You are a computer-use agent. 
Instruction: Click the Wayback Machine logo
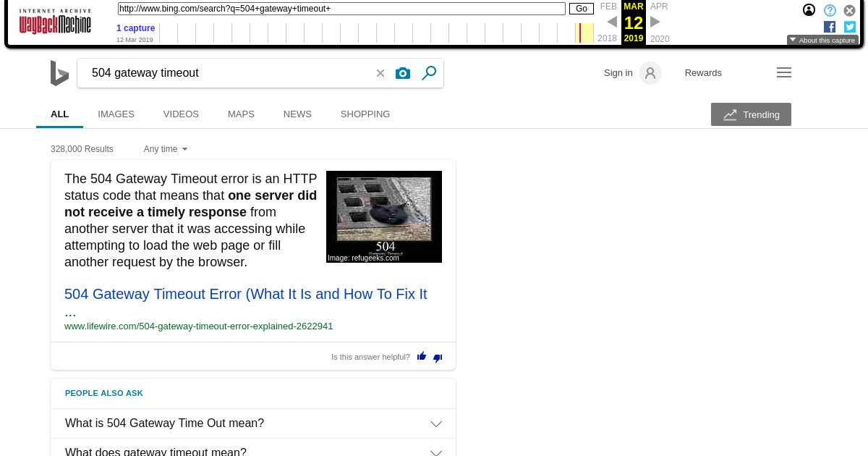55,22
